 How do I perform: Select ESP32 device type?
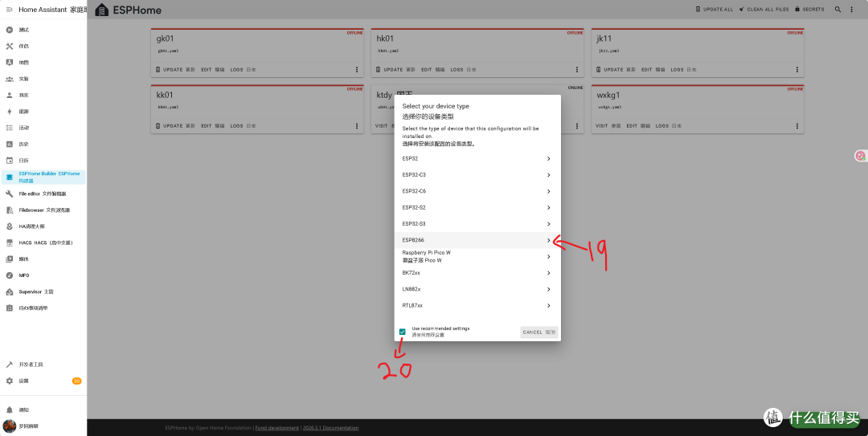(x=477, y=159)
